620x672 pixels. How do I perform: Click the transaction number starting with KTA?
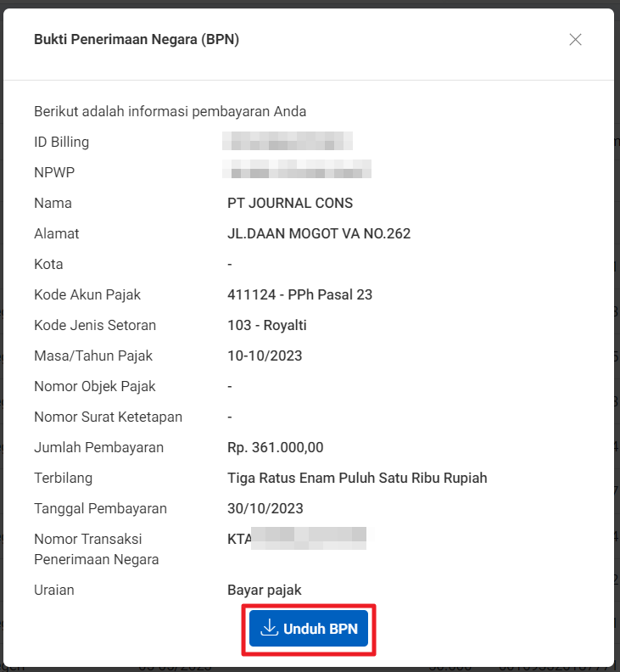point(297,540)
